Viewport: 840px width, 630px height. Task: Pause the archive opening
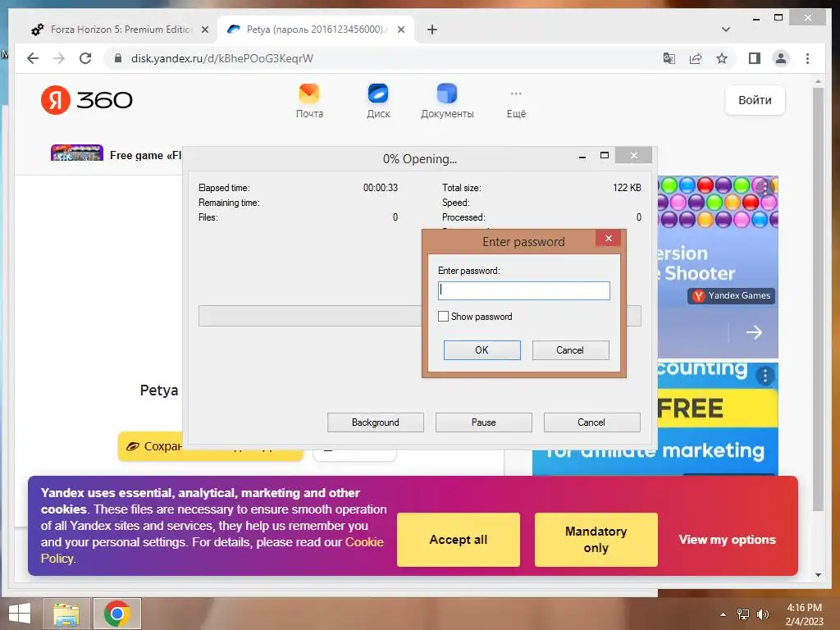(483, 422)
